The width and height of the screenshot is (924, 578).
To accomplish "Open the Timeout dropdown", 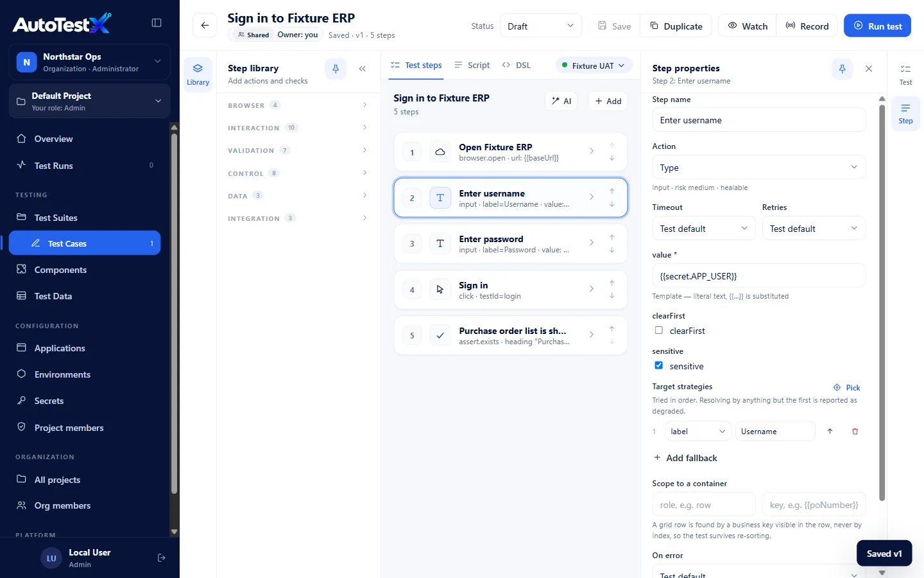I will 704,229.
